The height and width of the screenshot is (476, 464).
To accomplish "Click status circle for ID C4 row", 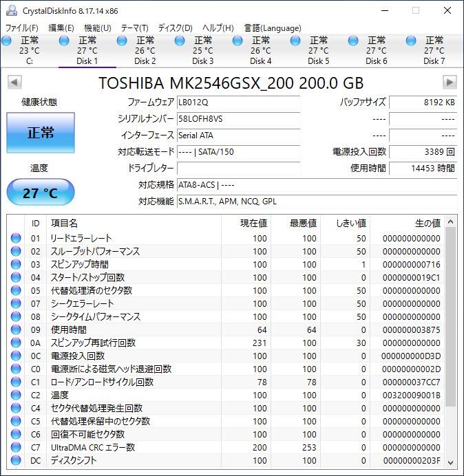I will click(16, 408).
